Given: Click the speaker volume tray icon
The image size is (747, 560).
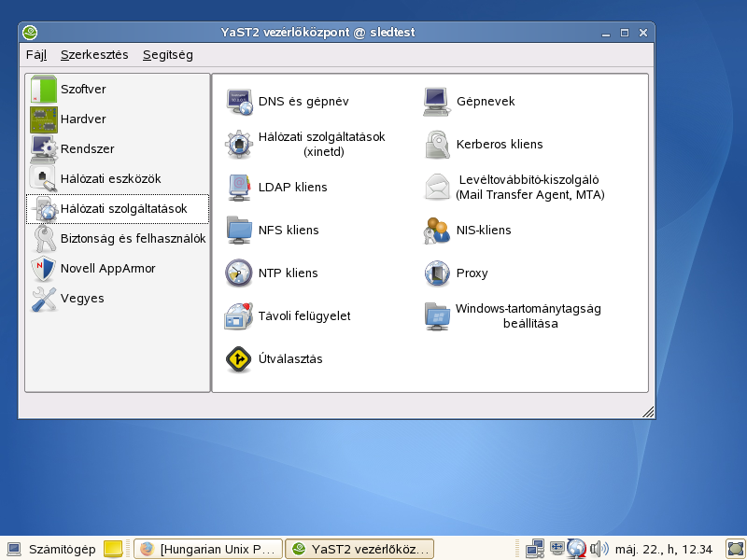Looking at the screenshot, I should click(599, 549).
